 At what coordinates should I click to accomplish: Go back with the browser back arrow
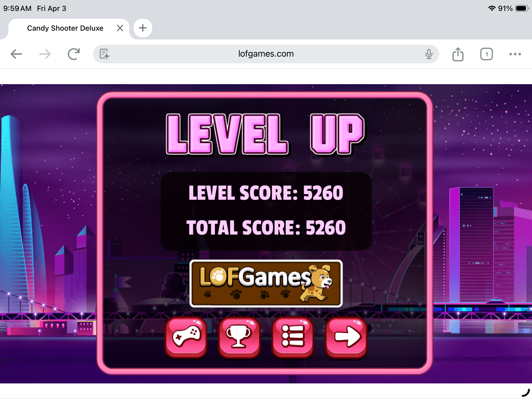coord(16,54)
